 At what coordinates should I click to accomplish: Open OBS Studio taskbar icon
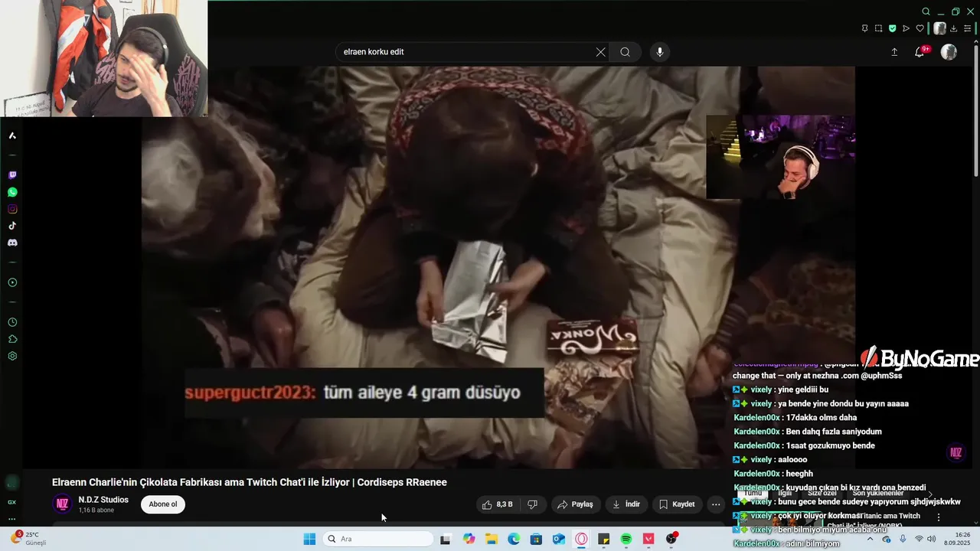click(671, 539)
